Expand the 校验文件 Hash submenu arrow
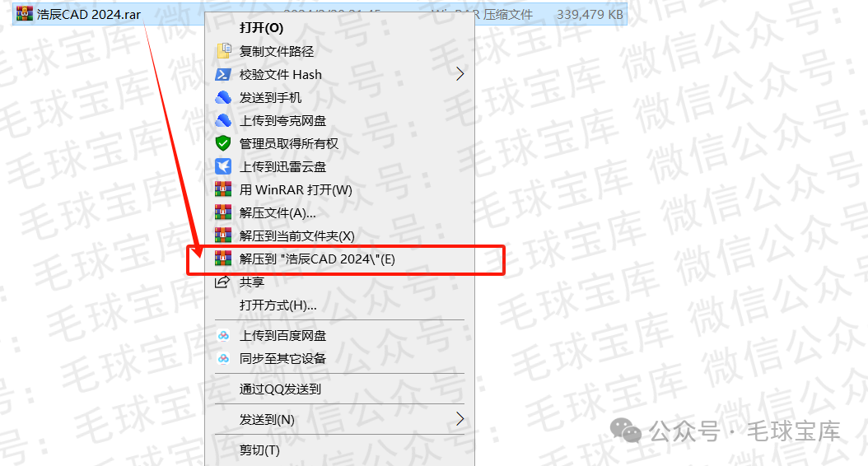 (460, 74)
